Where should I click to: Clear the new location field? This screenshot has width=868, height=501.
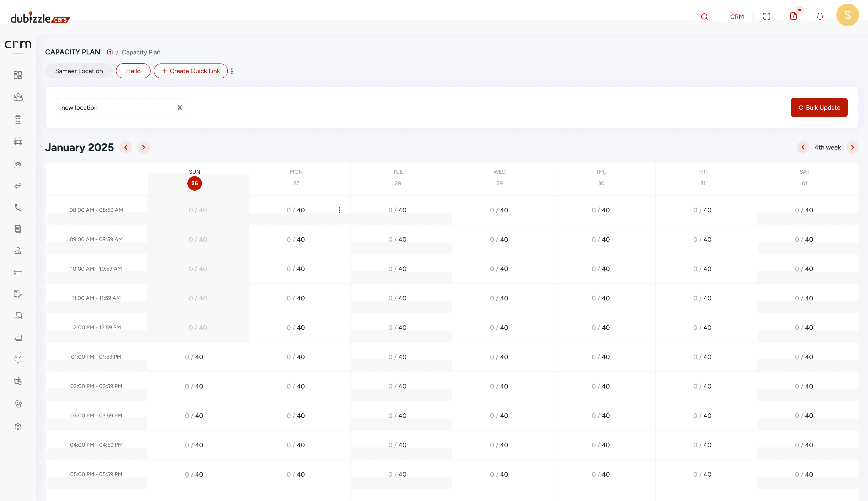(x=179, y=108)
